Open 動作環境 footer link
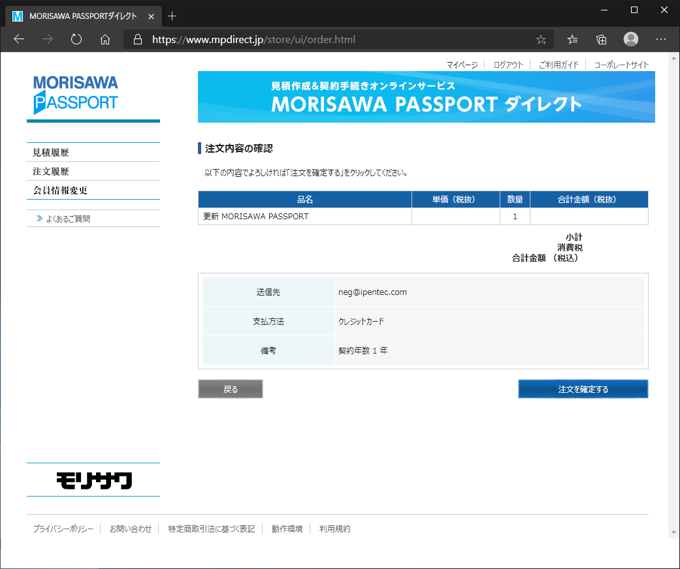Image resolution: width=680 pixels, height=569 pixels. coord(287,529)
